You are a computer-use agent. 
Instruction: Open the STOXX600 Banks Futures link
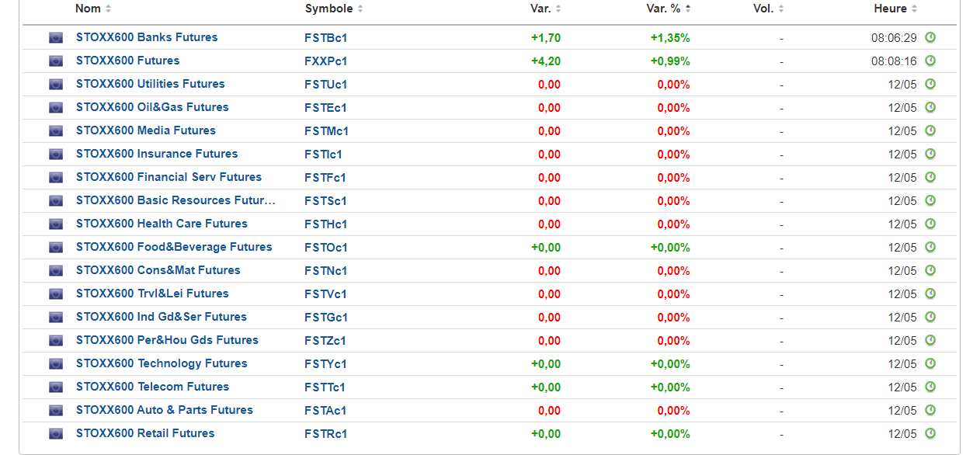(x=147, y=37)
